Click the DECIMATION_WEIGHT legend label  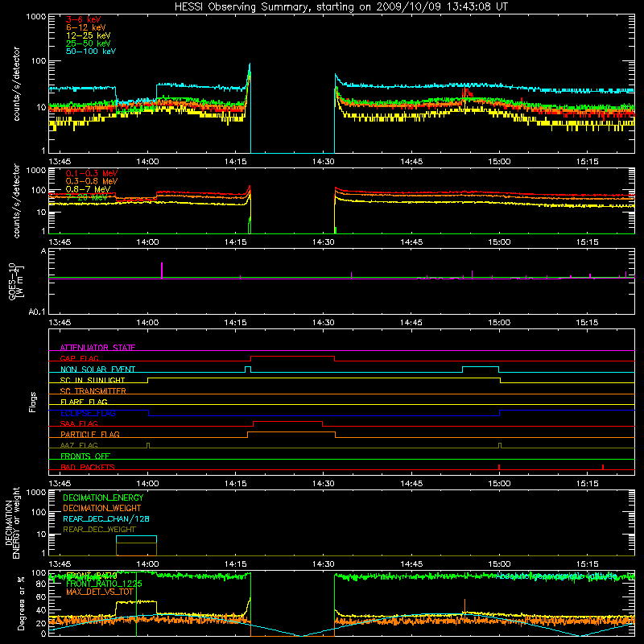coord(102,509)
